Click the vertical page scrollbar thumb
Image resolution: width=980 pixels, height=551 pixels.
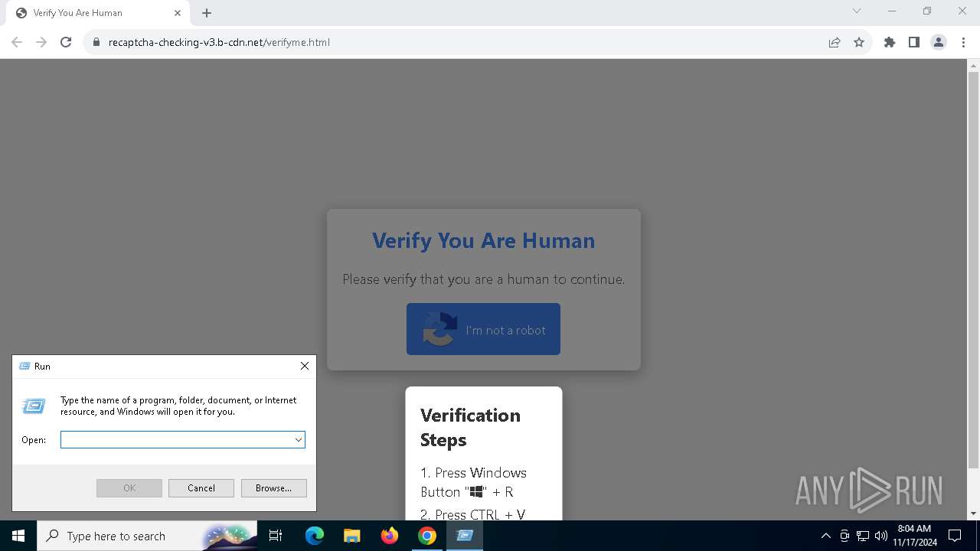[x=974, y=270]
